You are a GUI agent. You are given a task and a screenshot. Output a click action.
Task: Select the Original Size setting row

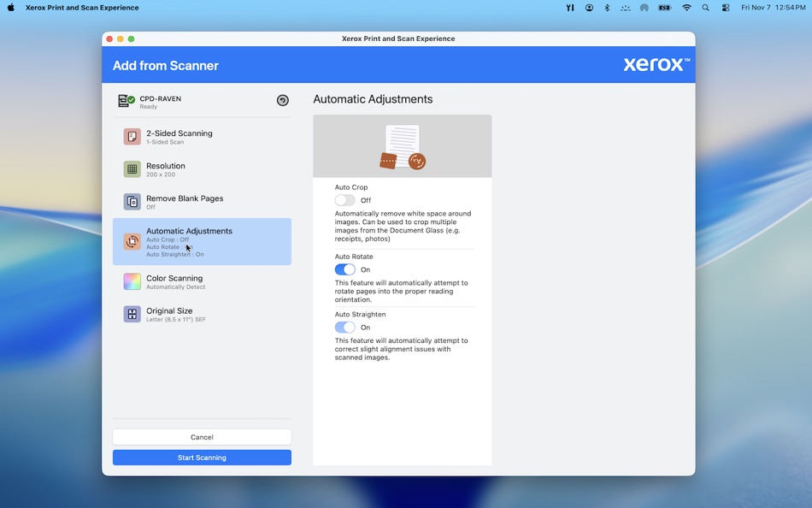pos(201,313)
